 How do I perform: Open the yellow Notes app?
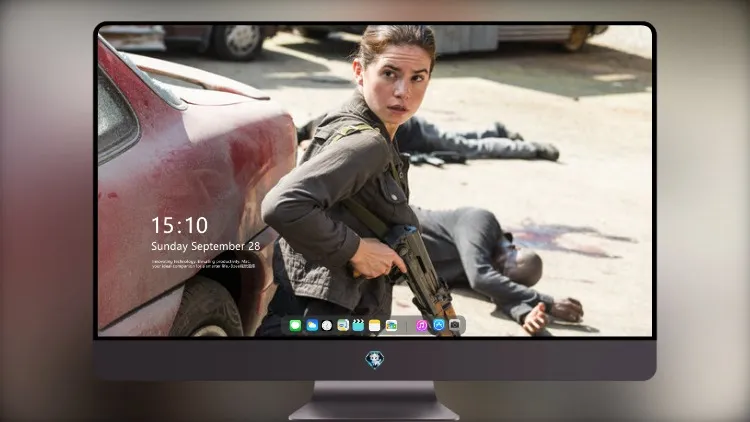(375, 326)
